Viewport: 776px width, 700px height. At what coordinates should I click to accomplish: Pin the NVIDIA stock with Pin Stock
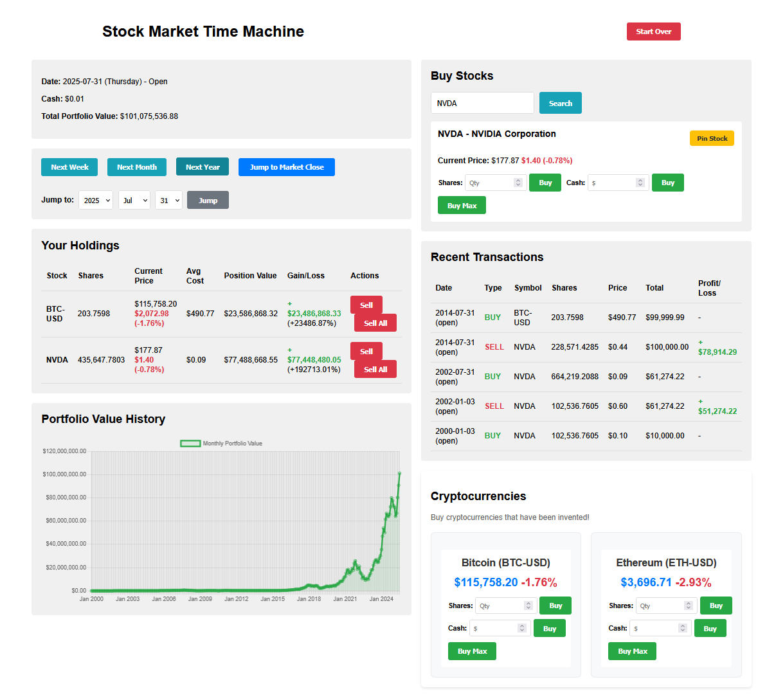tap(712, 138)
